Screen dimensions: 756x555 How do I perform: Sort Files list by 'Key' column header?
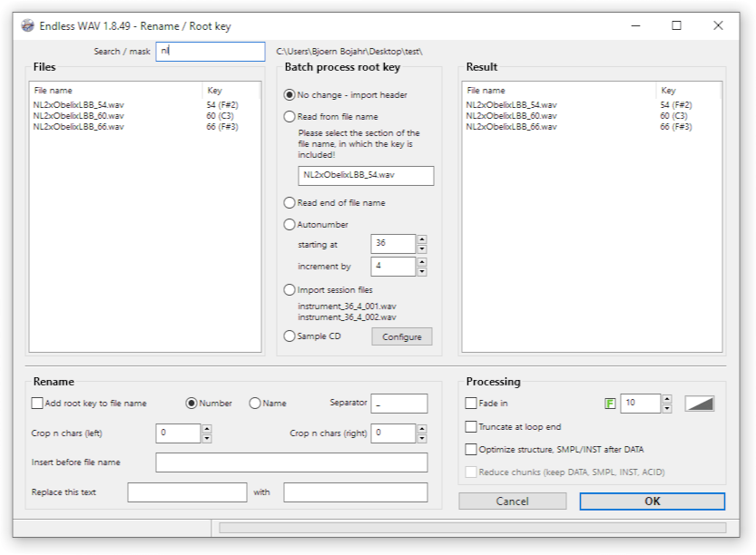[231, 91]
